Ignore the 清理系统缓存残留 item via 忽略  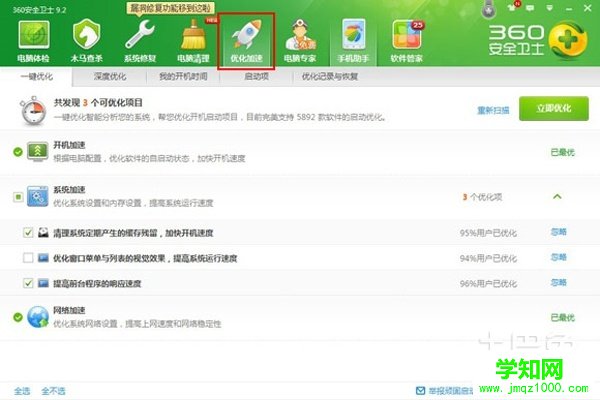558,232
